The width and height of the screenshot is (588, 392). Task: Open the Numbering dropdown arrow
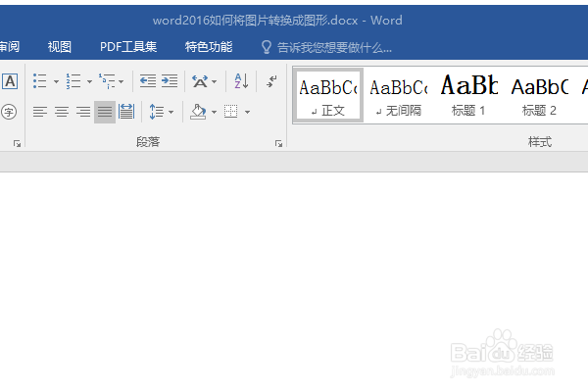pos(89,81)
